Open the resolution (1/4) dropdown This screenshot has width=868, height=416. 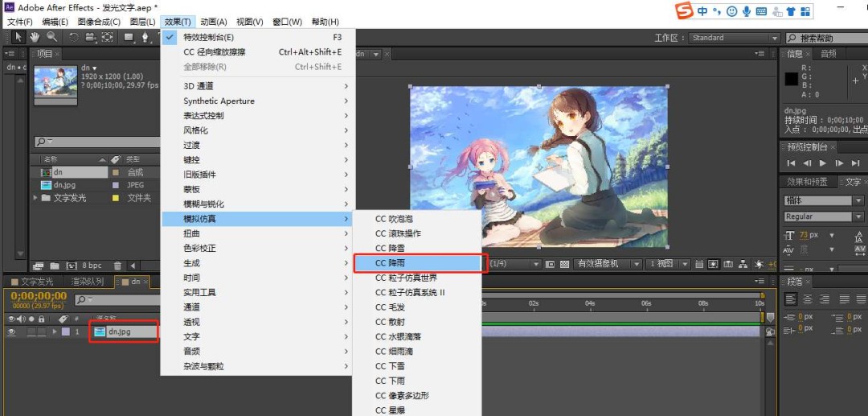tap(514, 264)
